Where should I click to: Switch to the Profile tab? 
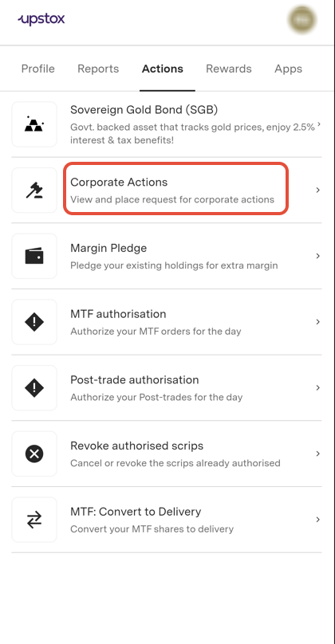37,69
